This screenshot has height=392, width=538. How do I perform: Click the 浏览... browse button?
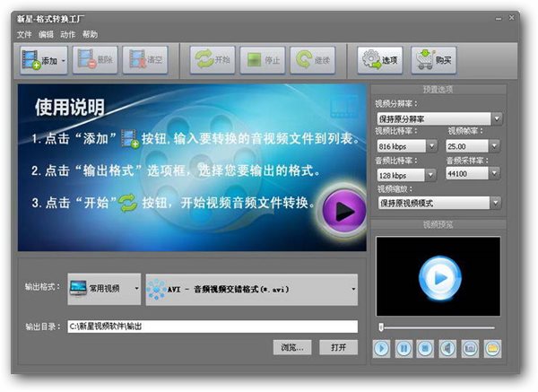point(292,347)
